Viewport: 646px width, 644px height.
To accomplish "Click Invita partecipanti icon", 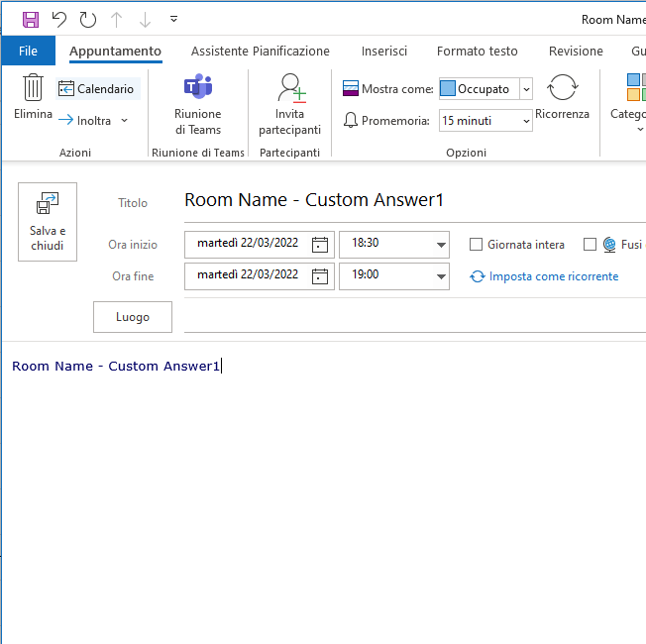I will coord(289,105).
